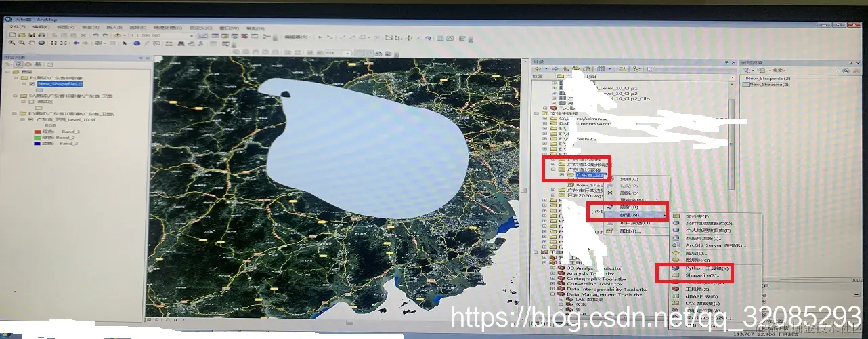This screenshot has height=339, width=868.
Task: Click the Add Data icon
Action: (x=117, y=35)
